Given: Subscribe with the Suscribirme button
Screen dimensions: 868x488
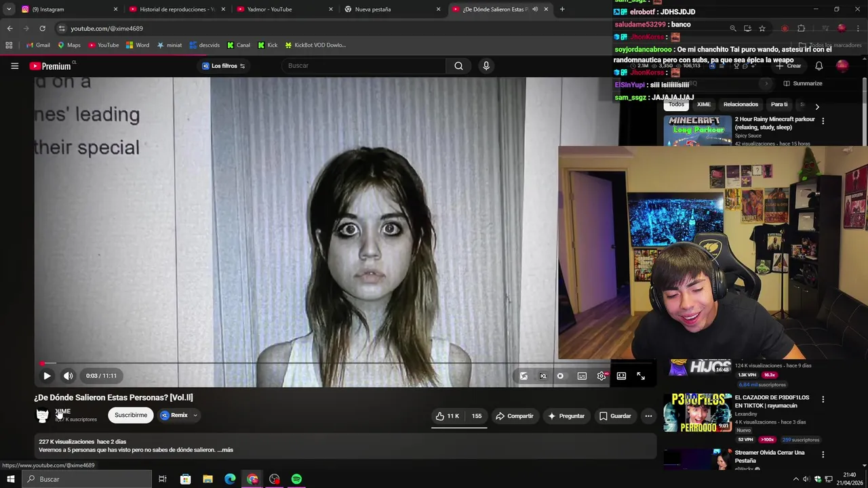Looking at the screenshot, I should (x=131, y=415).
